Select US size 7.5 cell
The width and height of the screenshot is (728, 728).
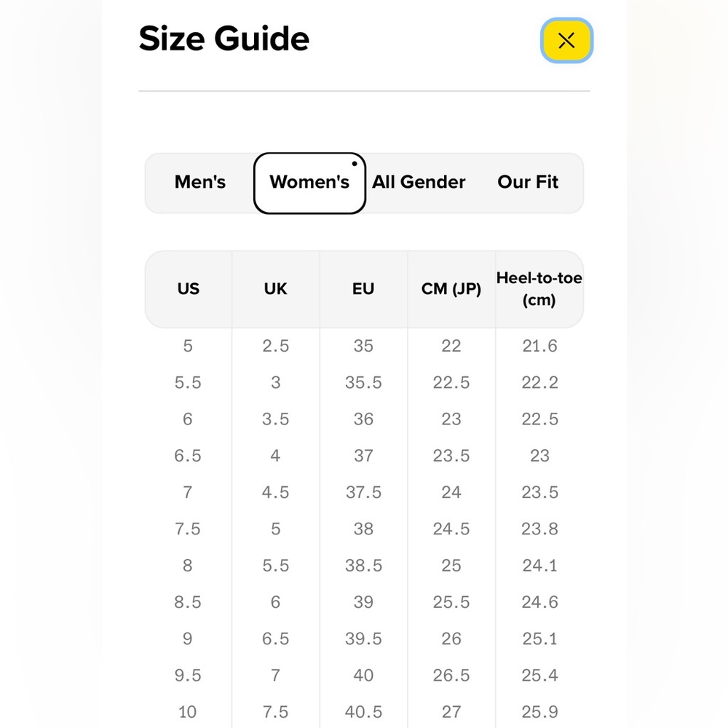(188, 529)
